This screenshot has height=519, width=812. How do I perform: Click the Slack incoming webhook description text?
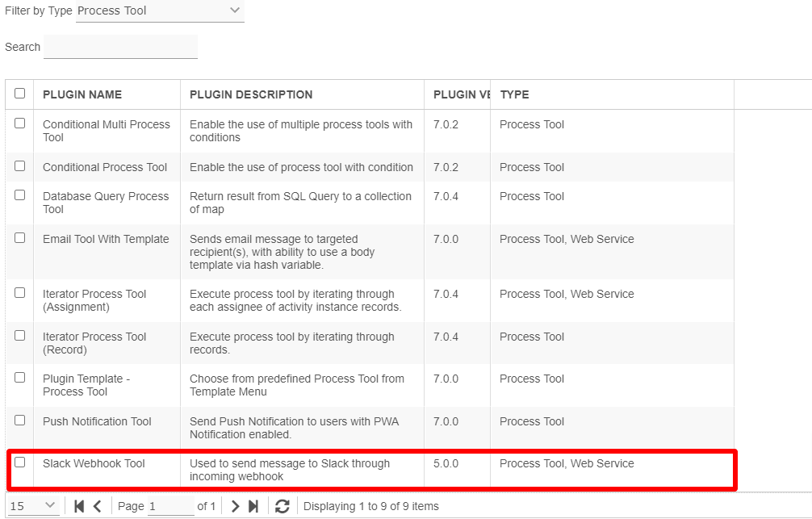tap(290, 471)
